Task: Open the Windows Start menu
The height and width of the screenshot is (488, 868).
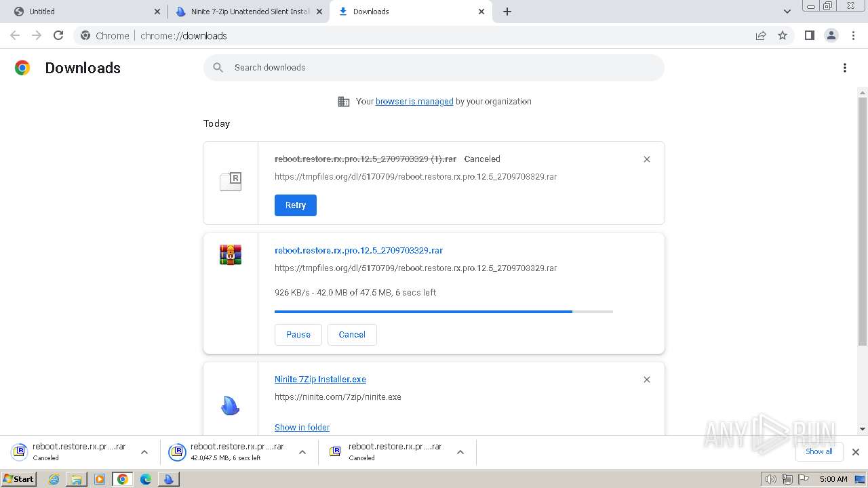Action: click(18, 479)
